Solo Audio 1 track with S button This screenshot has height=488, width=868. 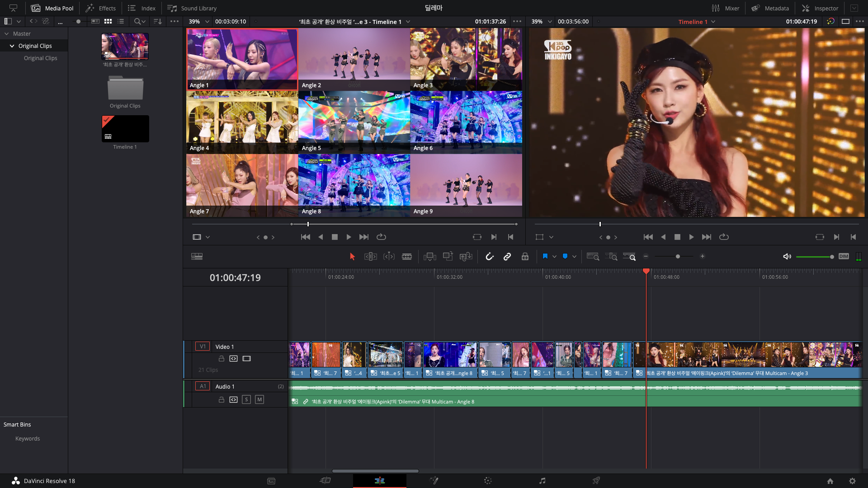pyautogui.click(x=246, y=399)
